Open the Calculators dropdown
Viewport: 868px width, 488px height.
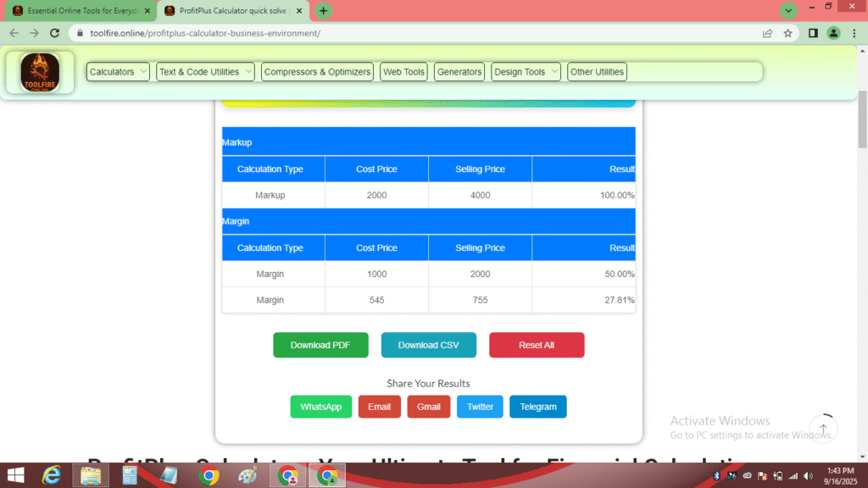point(117,72)
